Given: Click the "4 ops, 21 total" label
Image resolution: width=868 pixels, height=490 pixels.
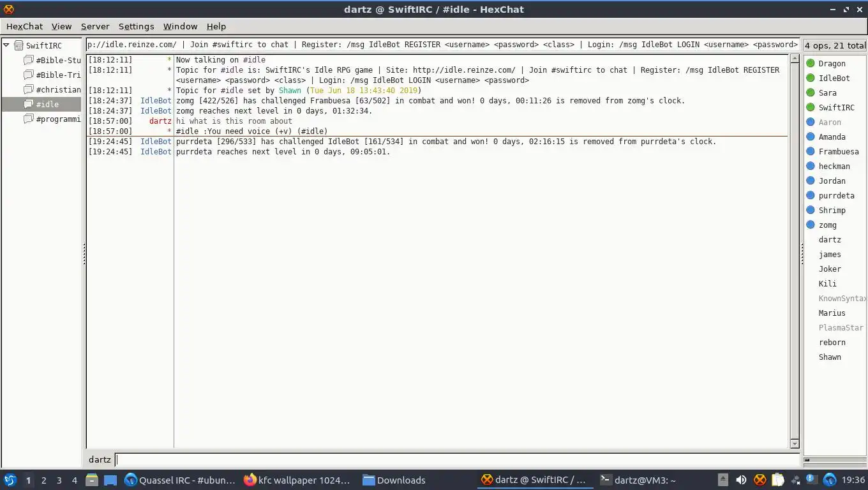Looking at the screenshot, I should click(x=835, y=45).
